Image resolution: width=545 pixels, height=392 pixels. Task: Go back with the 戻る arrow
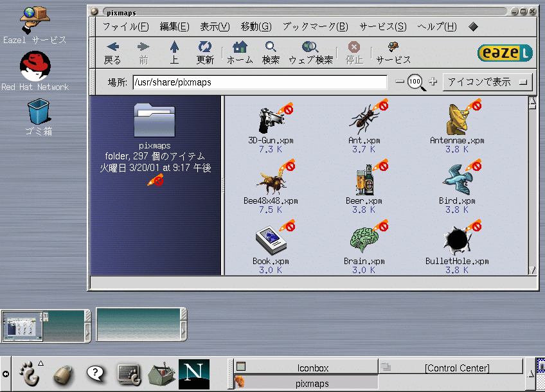[112, 53]
